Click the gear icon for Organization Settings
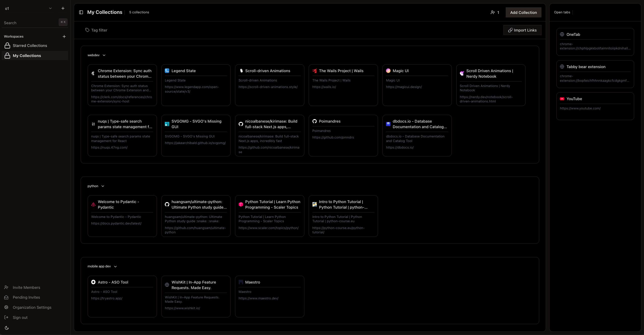Viewport: 644px width, 335px height. pos(7,308)
